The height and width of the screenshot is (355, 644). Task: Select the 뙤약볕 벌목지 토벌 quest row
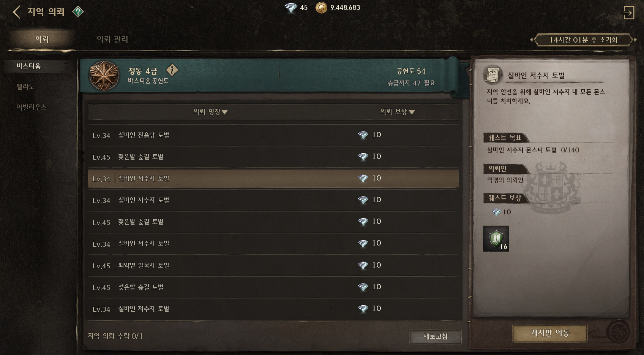coord(273,265)
